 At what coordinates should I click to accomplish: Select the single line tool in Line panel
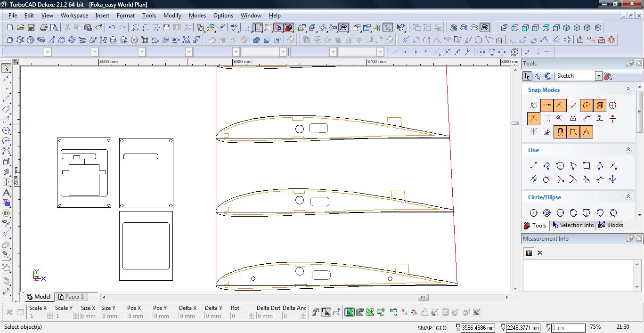point(533,166)
